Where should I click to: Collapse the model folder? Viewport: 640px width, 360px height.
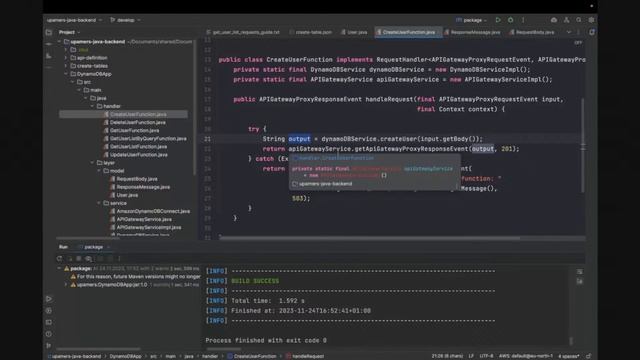[99, 171]
